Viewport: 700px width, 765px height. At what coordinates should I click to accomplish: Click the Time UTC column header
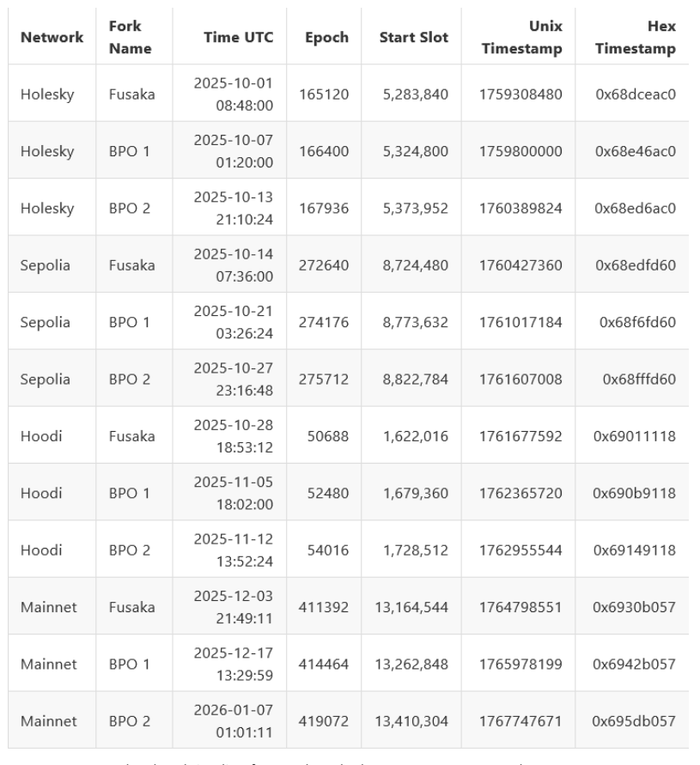point(238,38)
